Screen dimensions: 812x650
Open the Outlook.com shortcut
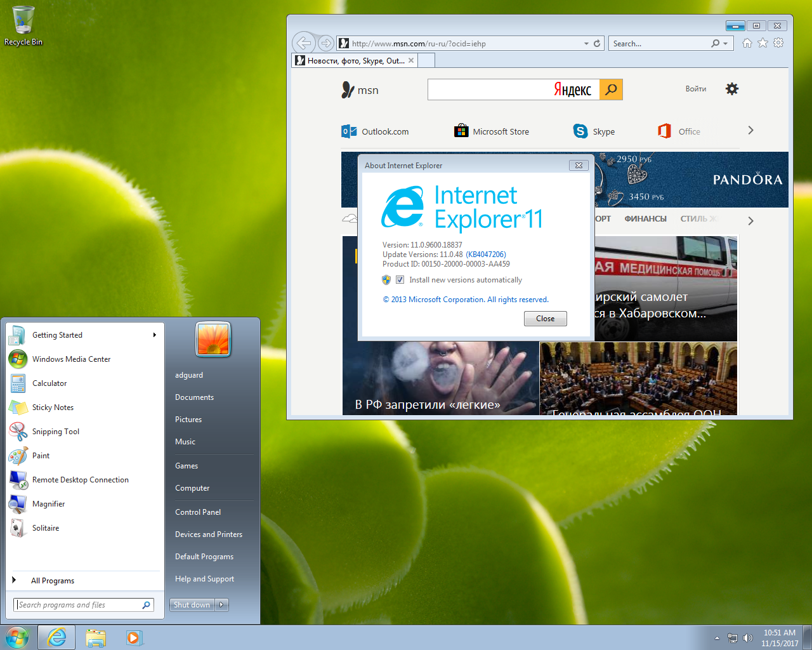(375, 131)
